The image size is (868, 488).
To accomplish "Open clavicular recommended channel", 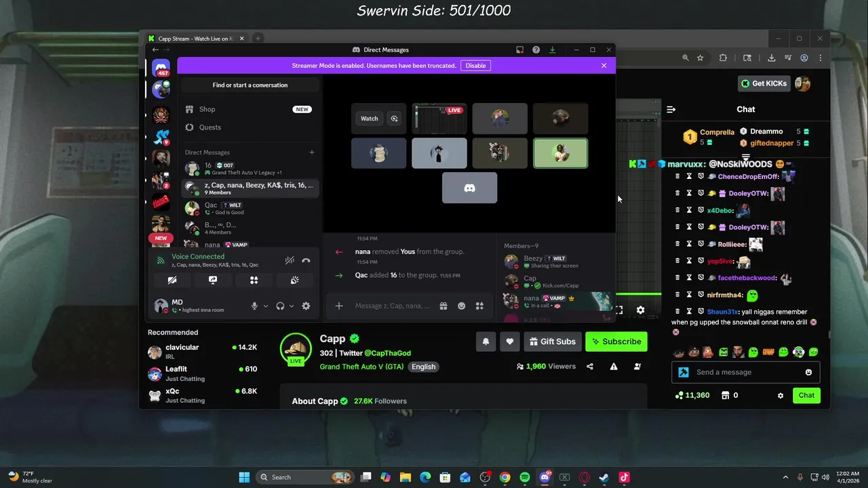I will coord(203,351).
